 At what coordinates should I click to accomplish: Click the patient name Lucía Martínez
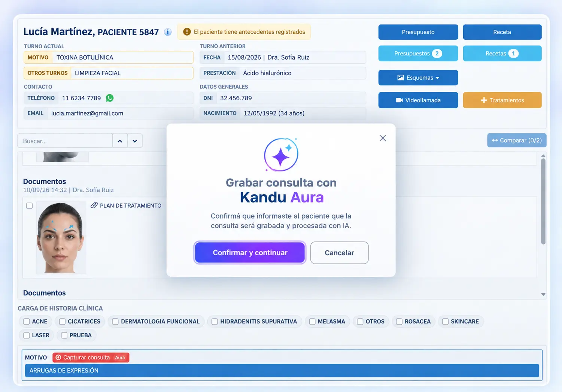[59, 32]
